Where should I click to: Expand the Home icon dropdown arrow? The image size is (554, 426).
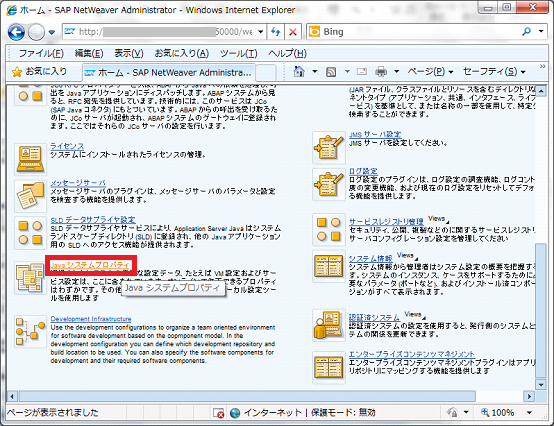click(x=314, y=72)
